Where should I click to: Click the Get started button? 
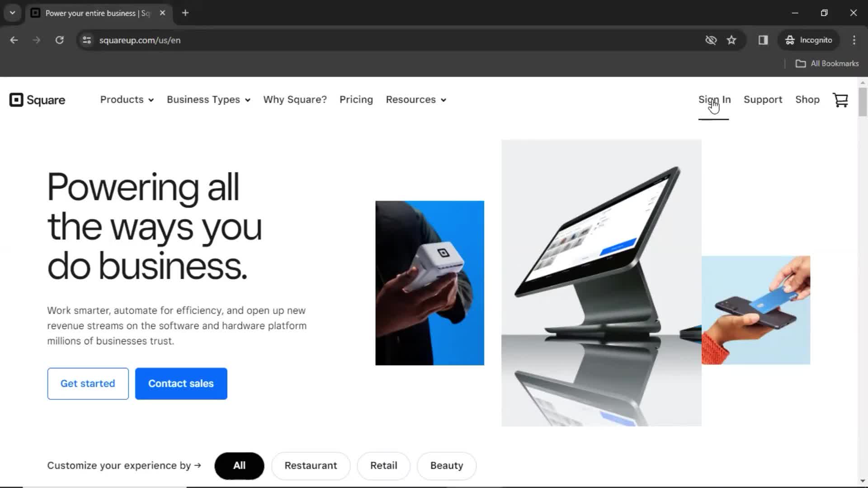tap(88, 383)
